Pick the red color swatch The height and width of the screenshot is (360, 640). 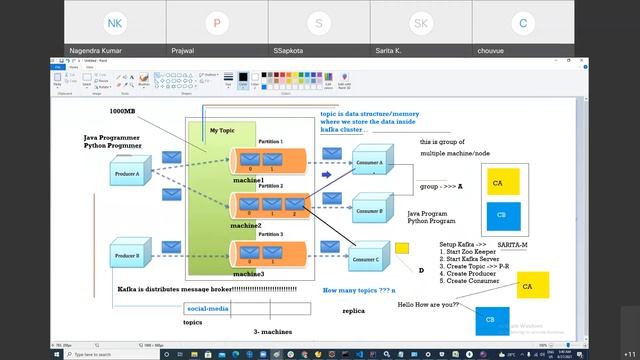point(282,75)
